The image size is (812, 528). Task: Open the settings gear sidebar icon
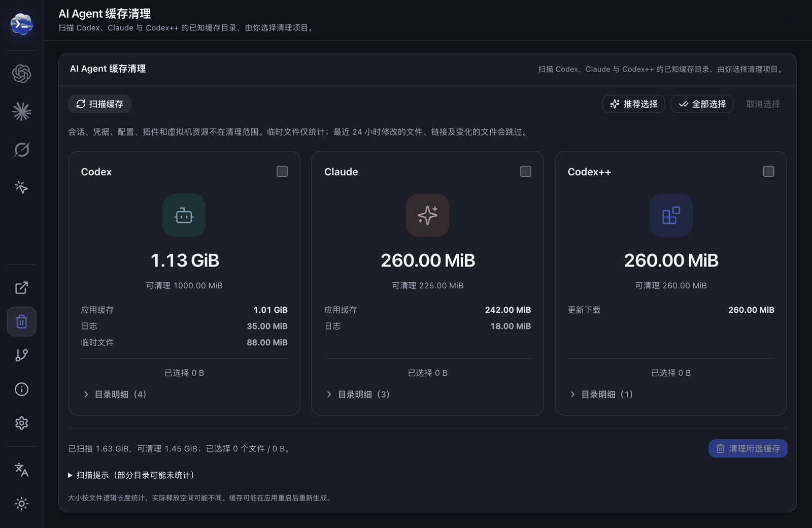[x=21, y=423]
